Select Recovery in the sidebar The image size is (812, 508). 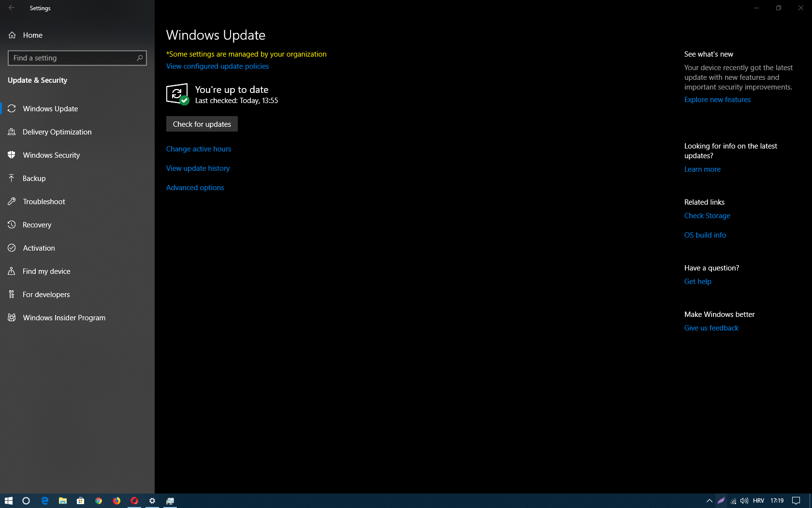click(x=77, y=225)
